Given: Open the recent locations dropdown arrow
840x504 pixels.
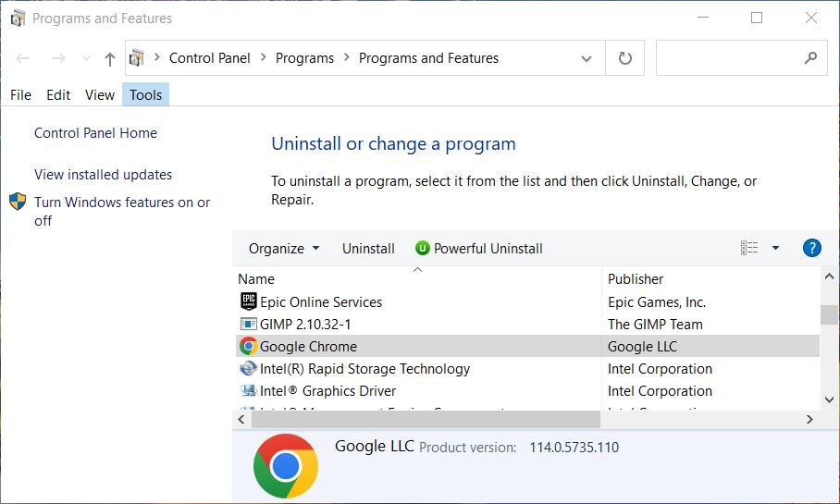Looking at the screenshot, I should pos(86,58).
